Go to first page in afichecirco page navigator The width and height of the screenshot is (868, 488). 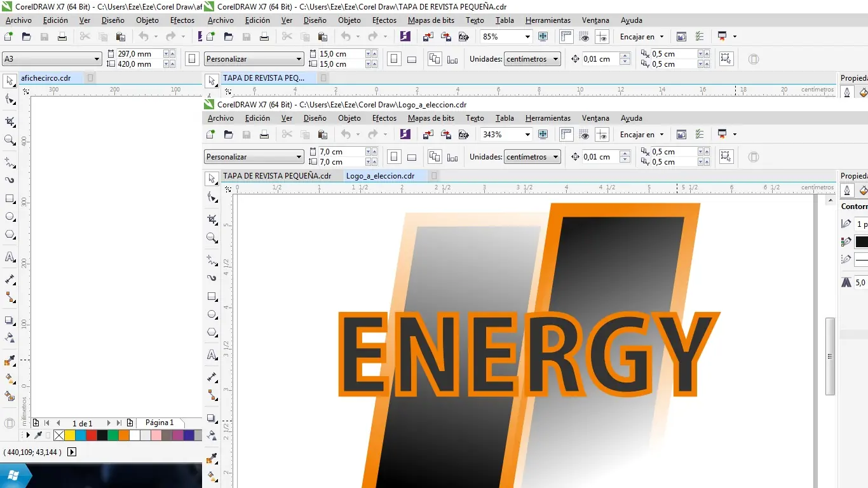pos(47,423)
